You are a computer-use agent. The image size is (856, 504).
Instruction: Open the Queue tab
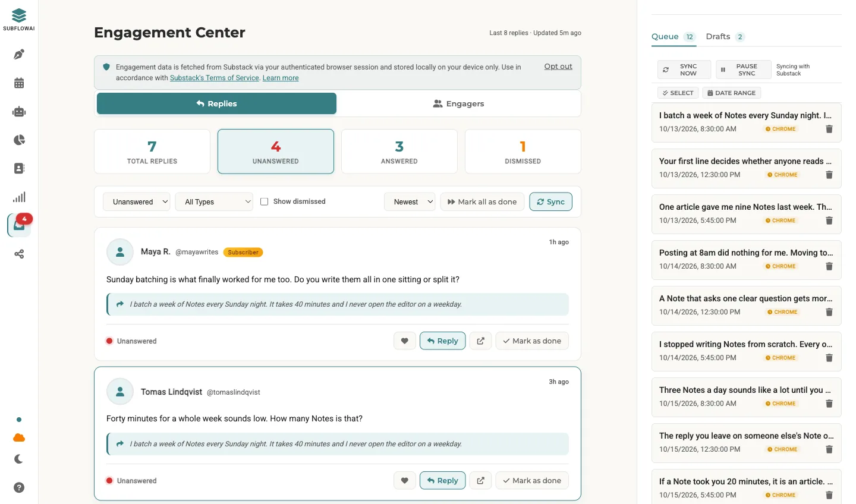pyautogui.click(x=674, y=37)
